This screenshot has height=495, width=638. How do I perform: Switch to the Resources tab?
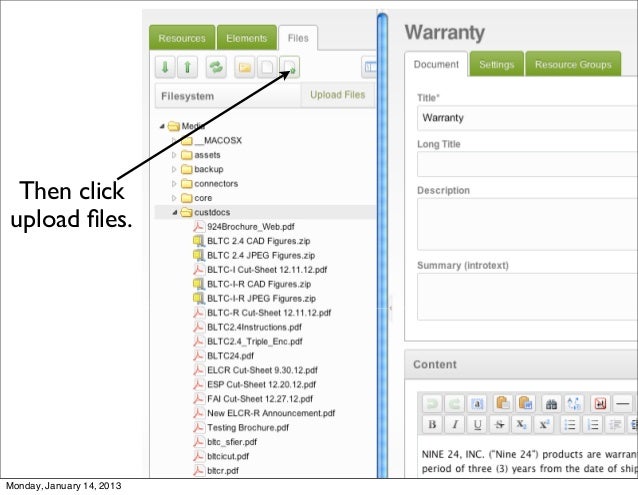coord(182,38)
